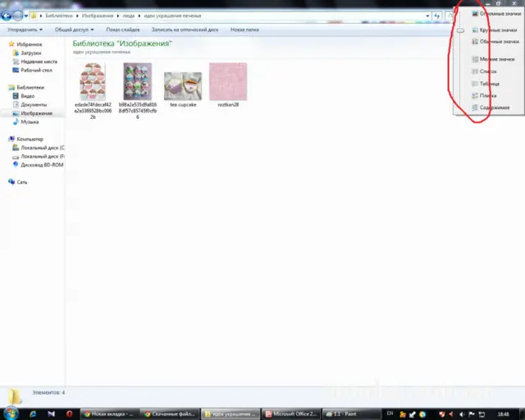Switch to Chrome Новая вкладка taskbar window
The image size is (525, 420).
tap(109, 414)
